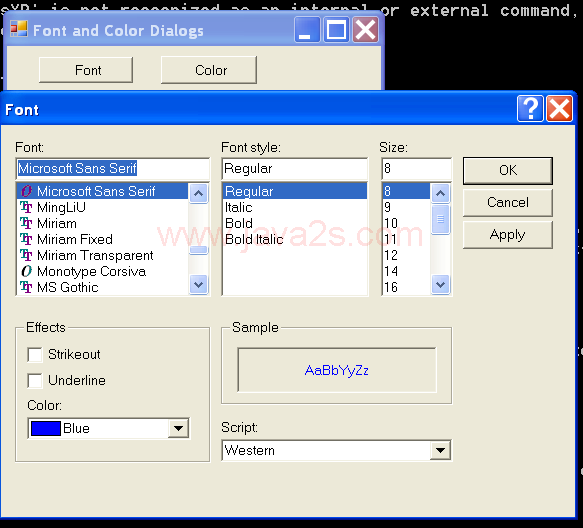Image resolution: width=583 pixels, height=528 pixels.
Task: Click the AaBbYyZz sample preview
Action: click(336, 370)
